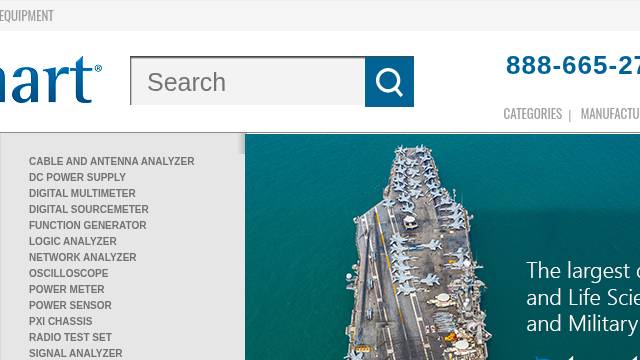
Task: Click the 888-665 phone number
Action: point(573,65)
